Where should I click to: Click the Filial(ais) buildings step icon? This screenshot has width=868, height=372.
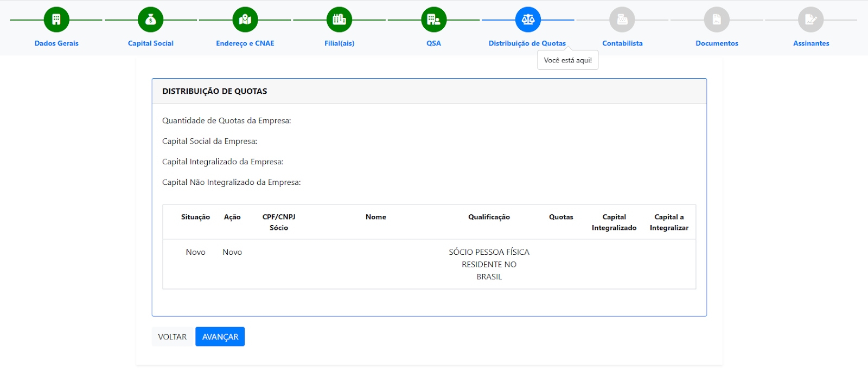[x=340, y=20]
